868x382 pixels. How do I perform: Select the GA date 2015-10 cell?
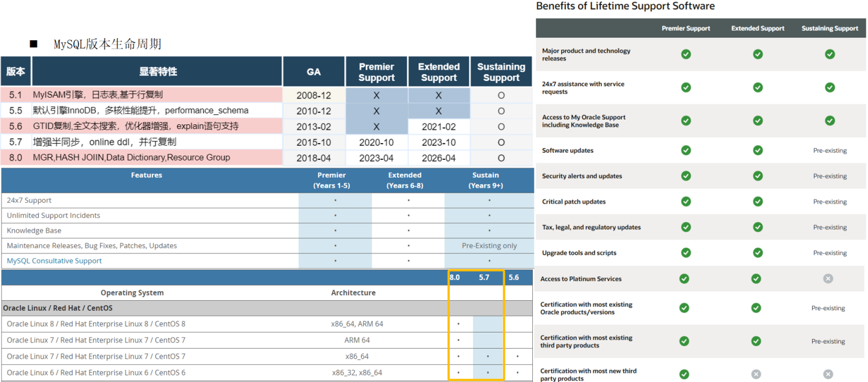click(313, 142)
